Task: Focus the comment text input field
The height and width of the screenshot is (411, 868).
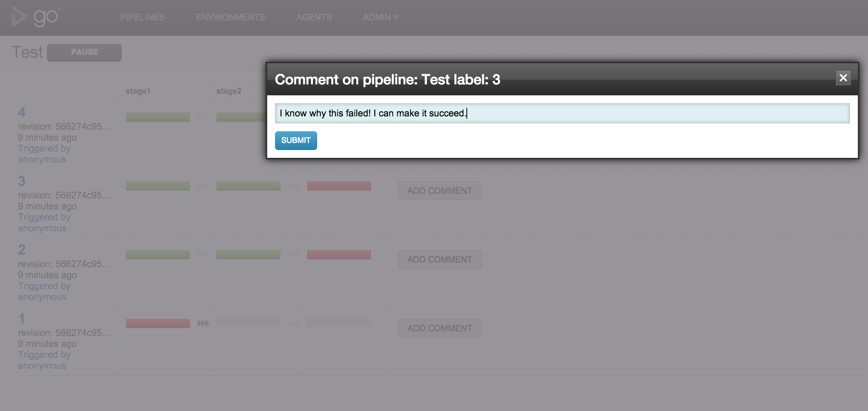Action: [563, 113]
